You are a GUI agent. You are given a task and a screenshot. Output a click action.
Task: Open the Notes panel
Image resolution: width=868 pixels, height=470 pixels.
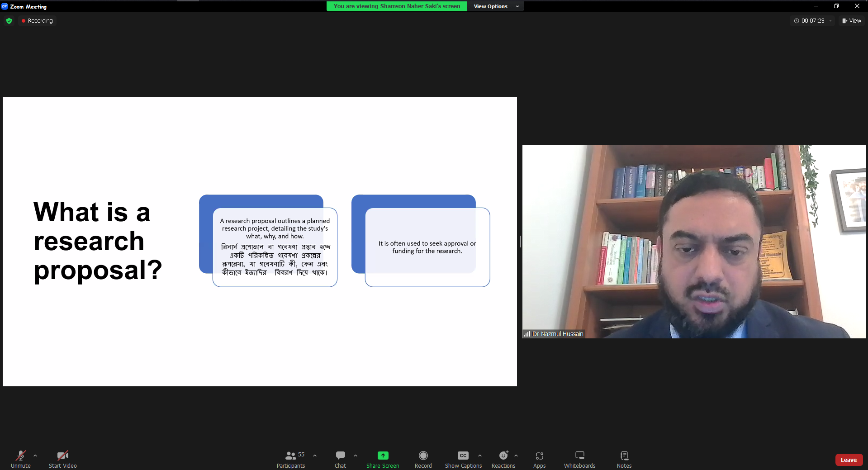click(624, 459)
